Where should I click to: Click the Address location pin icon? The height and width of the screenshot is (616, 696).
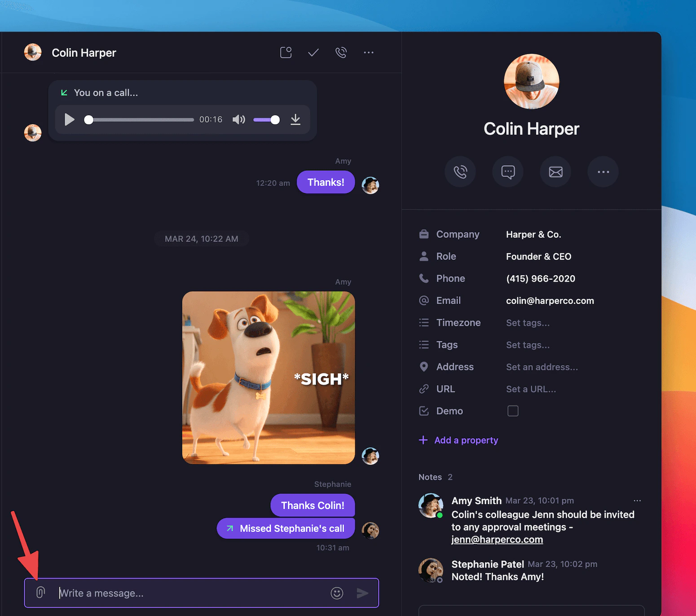[424, 367]
